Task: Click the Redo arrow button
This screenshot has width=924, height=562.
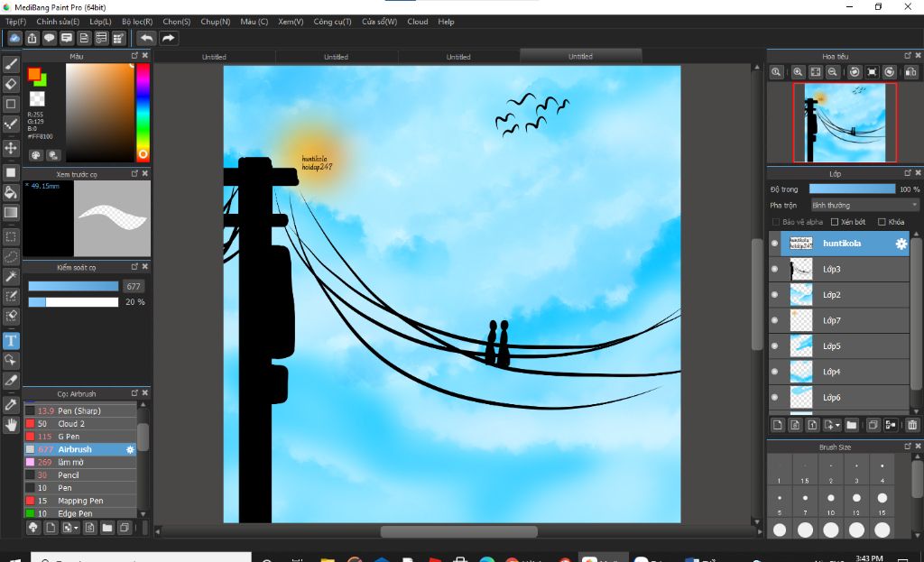Action: (x=169, y=38)
